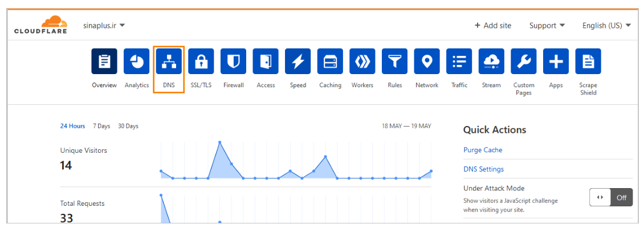Click the Caching drive icon

(x=330, y=62)
